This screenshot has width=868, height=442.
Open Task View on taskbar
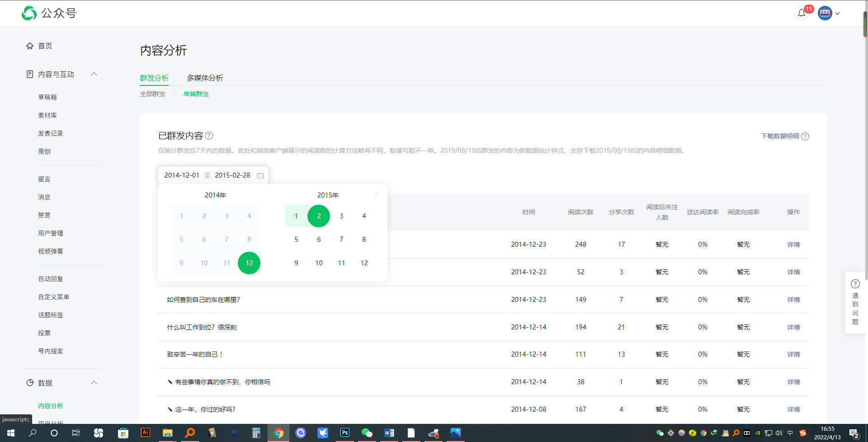tap(76, 433)
